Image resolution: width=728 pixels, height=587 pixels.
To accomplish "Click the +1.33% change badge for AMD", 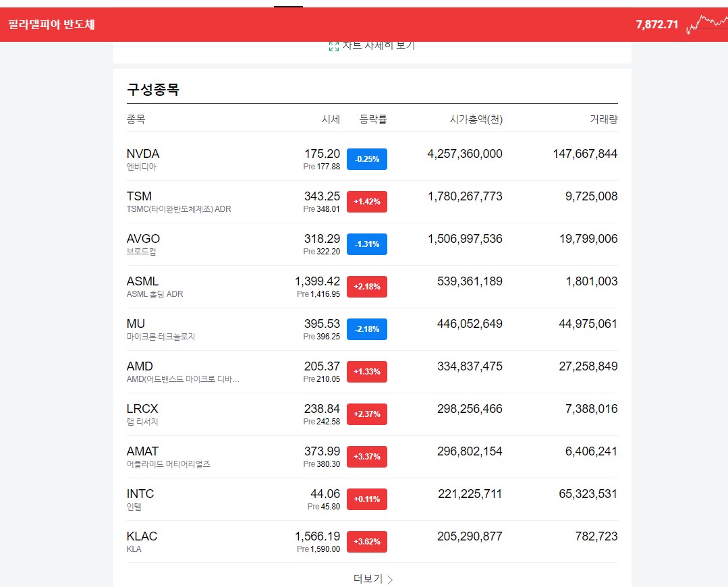I will click(x=367, y=372).
